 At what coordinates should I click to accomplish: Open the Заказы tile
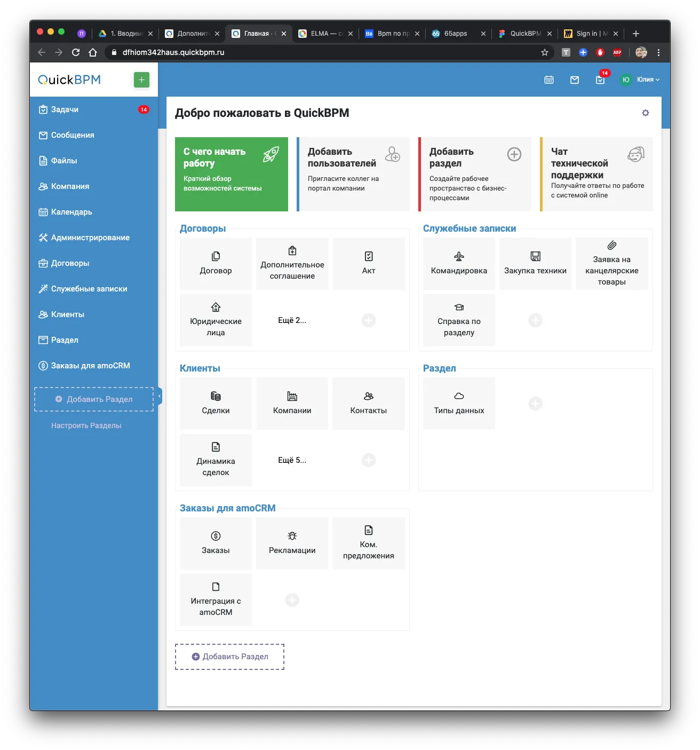click(216, 543)
